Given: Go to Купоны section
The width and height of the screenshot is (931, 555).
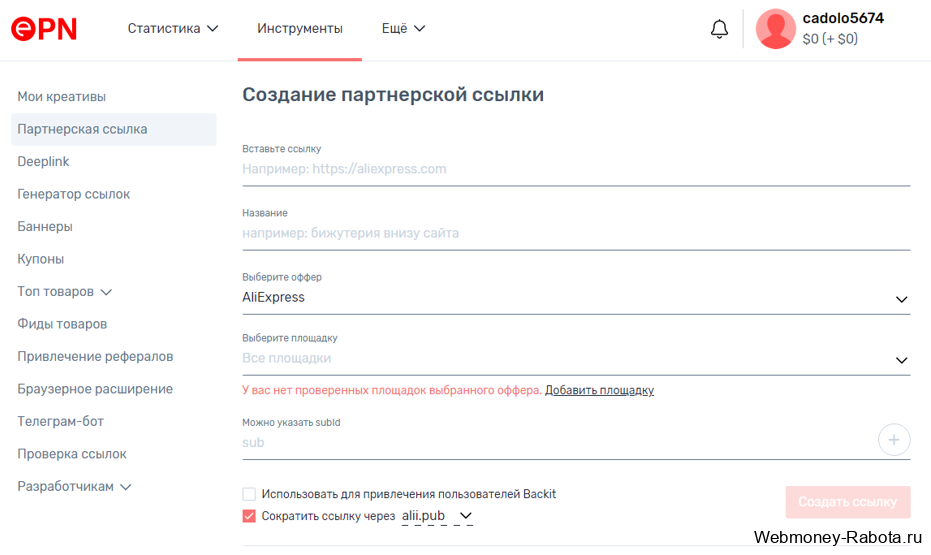Looking at the screenshot, I should point(40,259).
